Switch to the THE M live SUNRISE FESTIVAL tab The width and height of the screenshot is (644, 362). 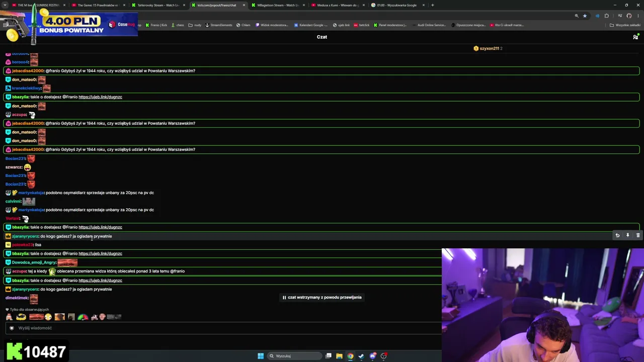[x=39, y=5]
